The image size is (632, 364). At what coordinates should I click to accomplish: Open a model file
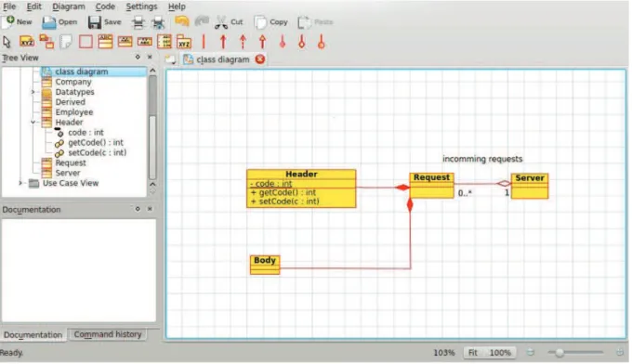point(59,21)
